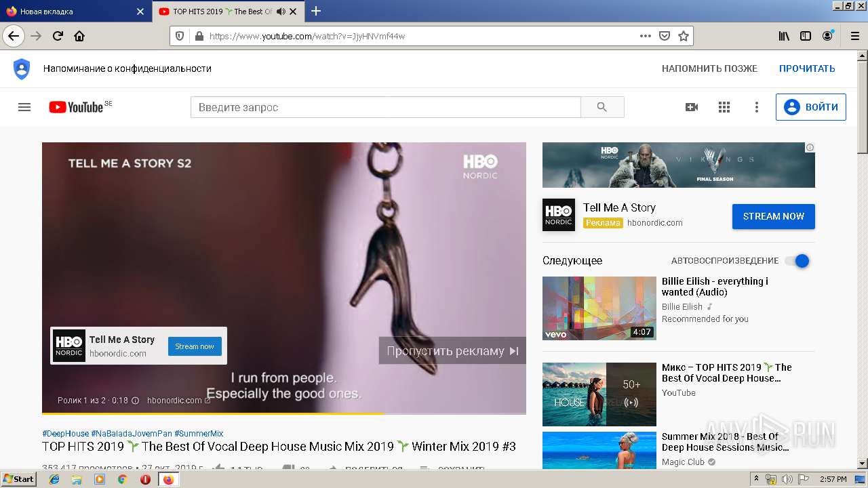
Task: Open the Firefox account icon
Action: [x=827, y=36]
